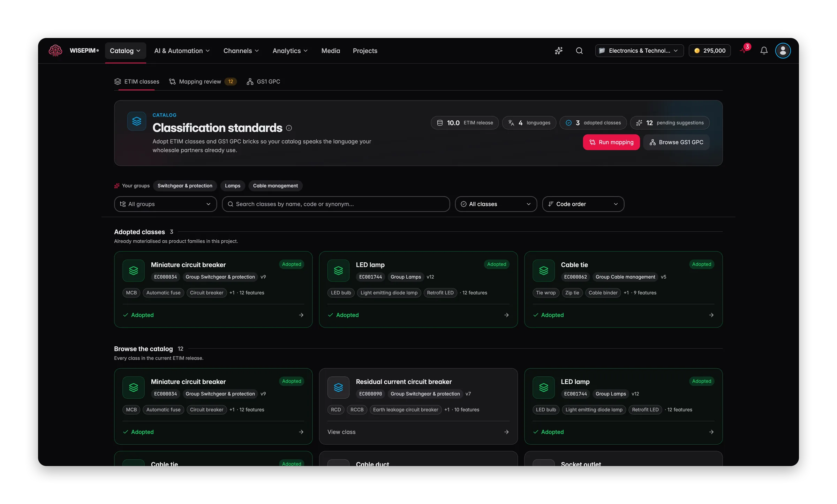The width and height of the screenshot is (837, 504).
Task: Open global search magnifier icon
Action: point(579,51)
